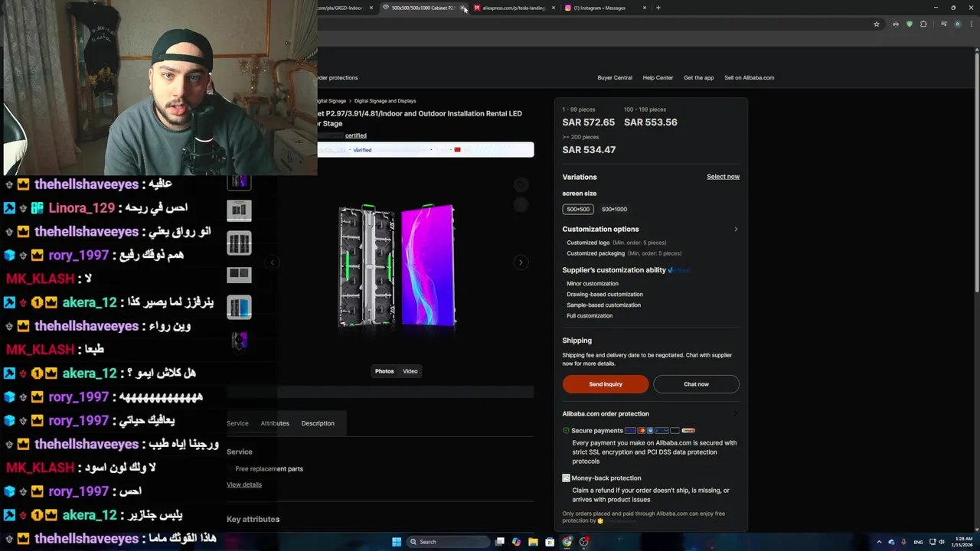Open the Windows Start menu
980x551 pixels.
[397, 542]
